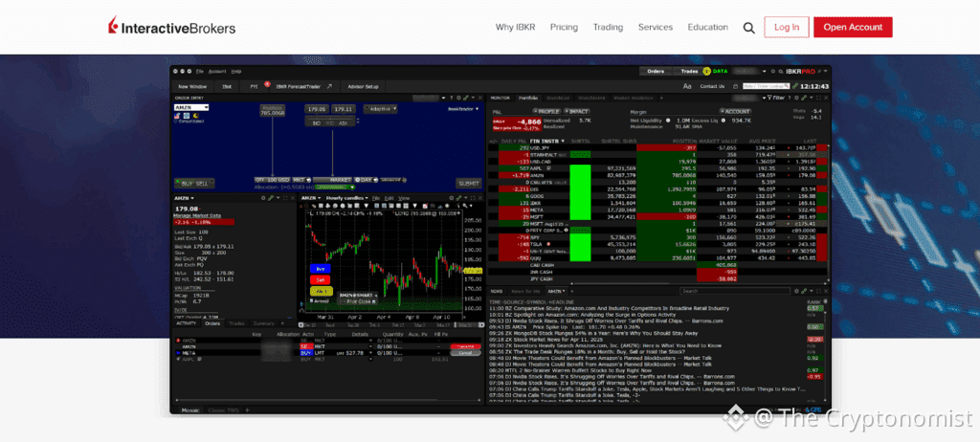The image size is (980, 442).
Task: Click the website search magnifier icon
Action: click(x=748, y=28)
